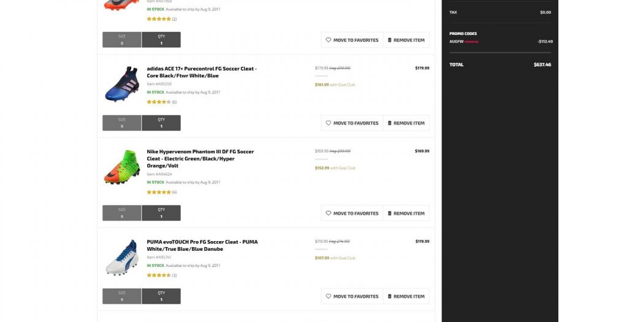Screen dimensions: 644x322
Task: Open the adidas ACE 17+ Purecontrol product title
Action: tap(201, 72)
